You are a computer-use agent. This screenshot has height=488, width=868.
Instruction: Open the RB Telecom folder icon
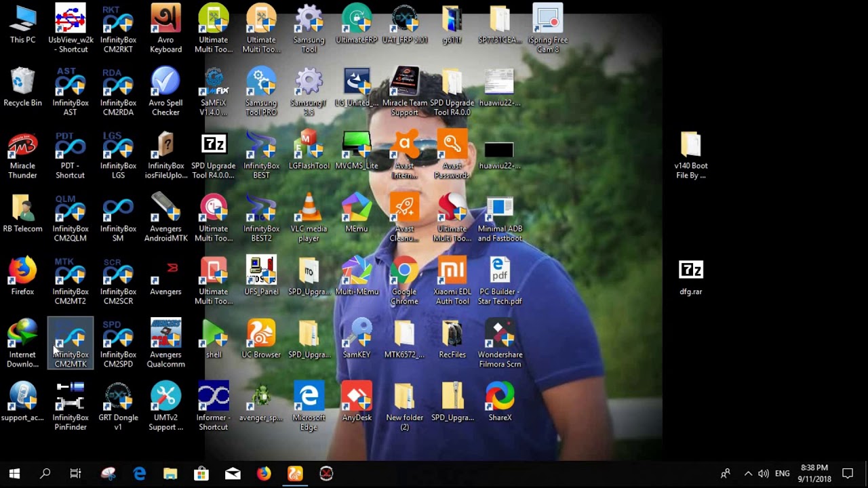[x=22, y=213]
